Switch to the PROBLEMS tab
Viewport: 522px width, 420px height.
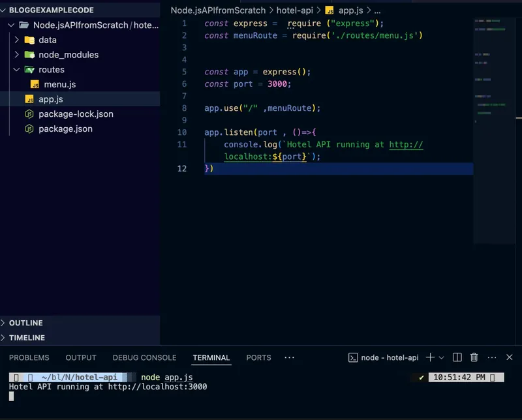29,357
